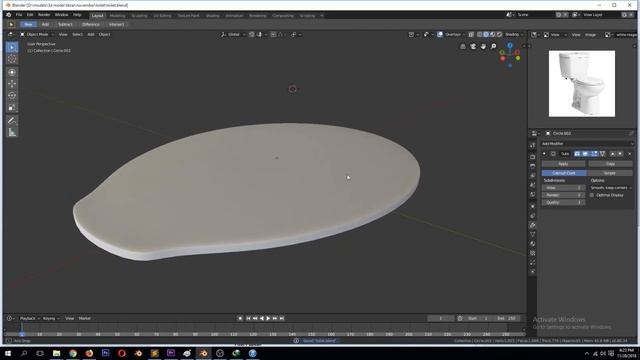Click the Blender logo menu icon
640x360 pixels.
click(x=9, y=15)
